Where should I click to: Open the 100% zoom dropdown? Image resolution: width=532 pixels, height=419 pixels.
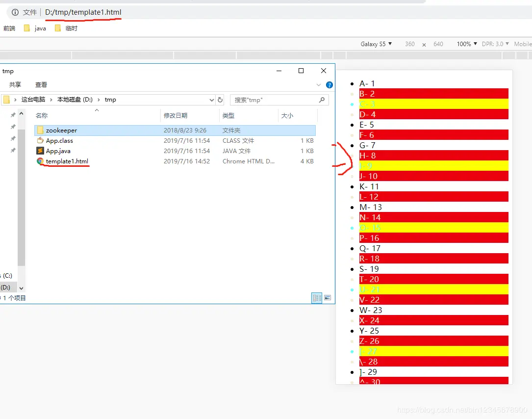pos(467,44)
